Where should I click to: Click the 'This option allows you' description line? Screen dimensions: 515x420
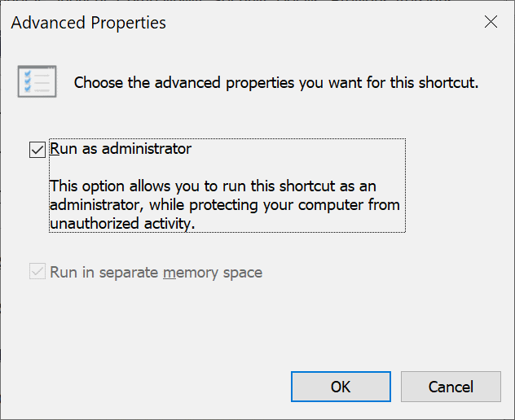coord(213,186)
